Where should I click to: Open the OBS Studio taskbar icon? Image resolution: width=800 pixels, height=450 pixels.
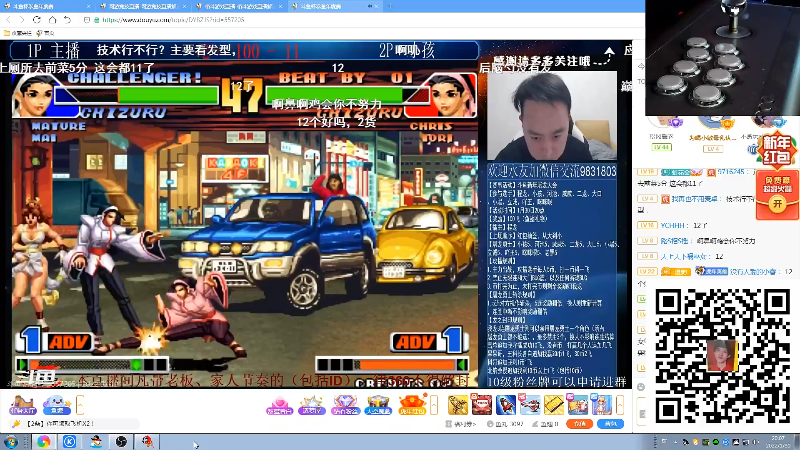pyautogui.click(x=121, y=441)
